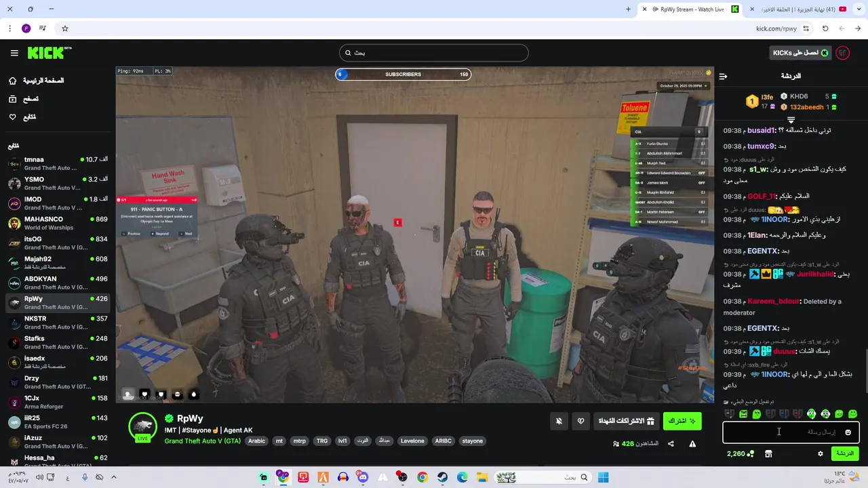Open the user profile avatar menu
Image resolution: width=868 pixels, height=488 pixels.
tap(843, 53)
